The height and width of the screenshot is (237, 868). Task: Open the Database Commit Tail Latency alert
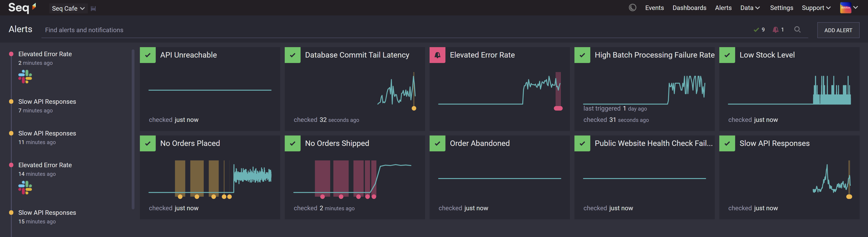tap(357, 55)
